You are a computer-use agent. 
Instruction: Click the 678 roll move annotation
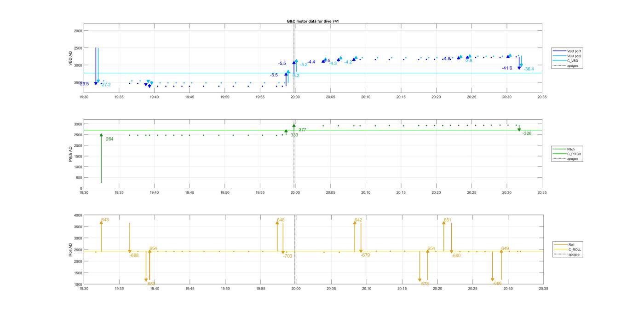[425, 284]
